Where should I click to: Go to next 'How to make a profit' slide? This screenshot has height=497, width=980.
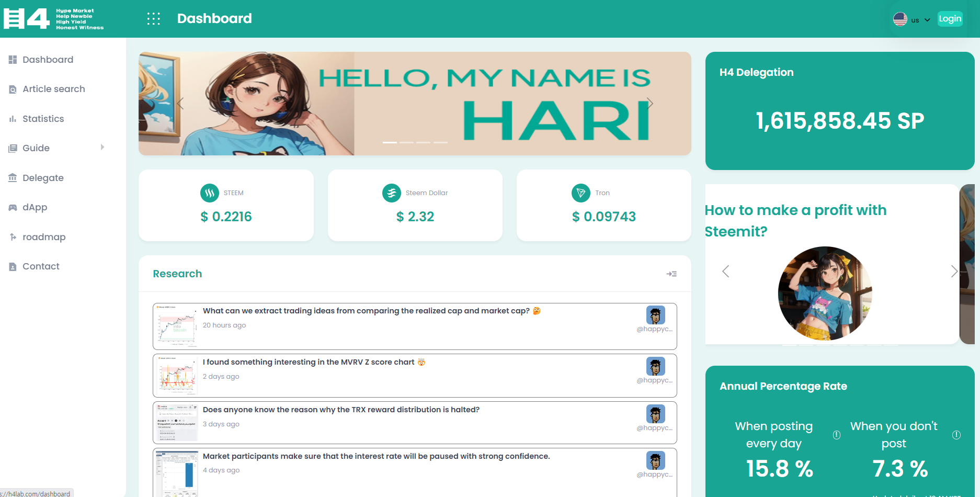954,271
